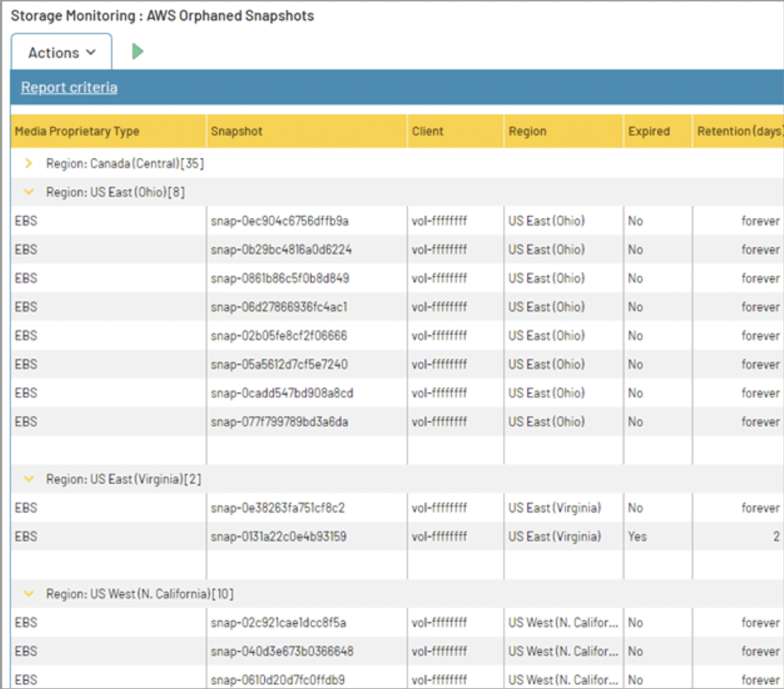784x689 pixels.
Task: Click the green run report icon
Action: pos(137,52)
